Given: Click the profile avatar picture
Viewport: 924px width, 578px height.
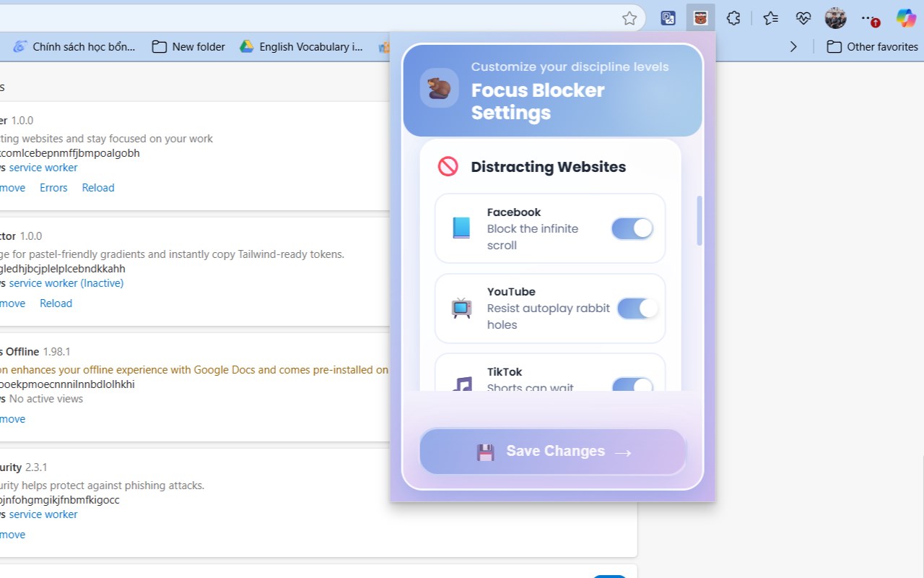Looking at the screenshot, I should pos(836,18).
